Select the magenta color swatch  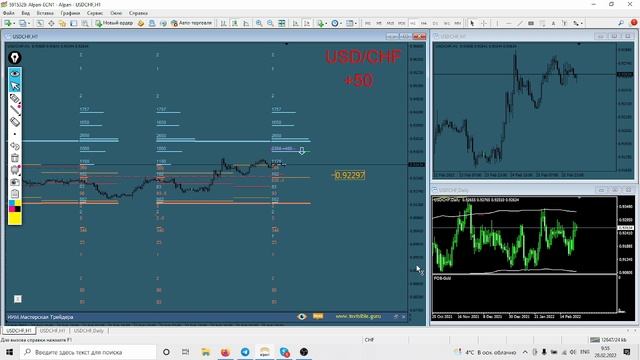[x=12, y=209]
